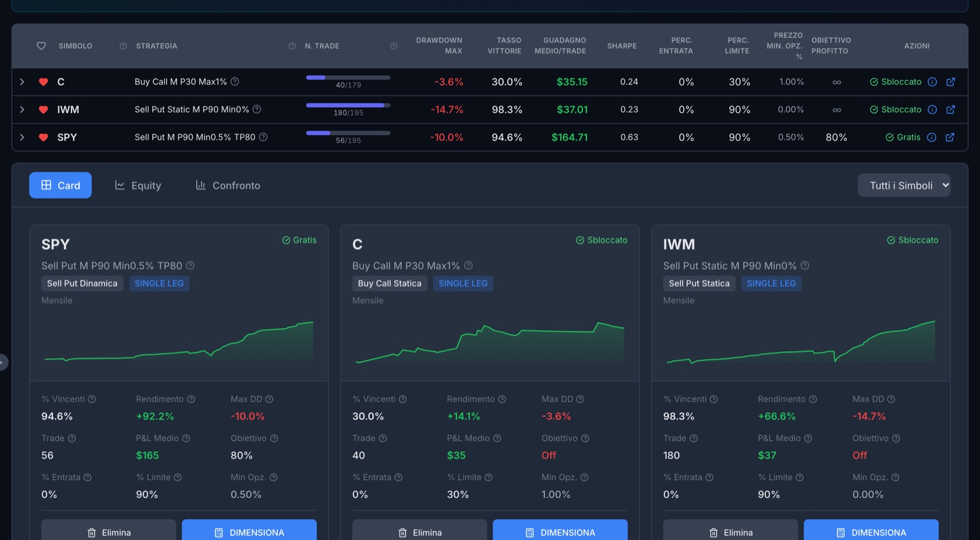Click Elimina button on SPY card
Image resolution: width=980 pixels, height=540 pixels.
tap(108, 531)
